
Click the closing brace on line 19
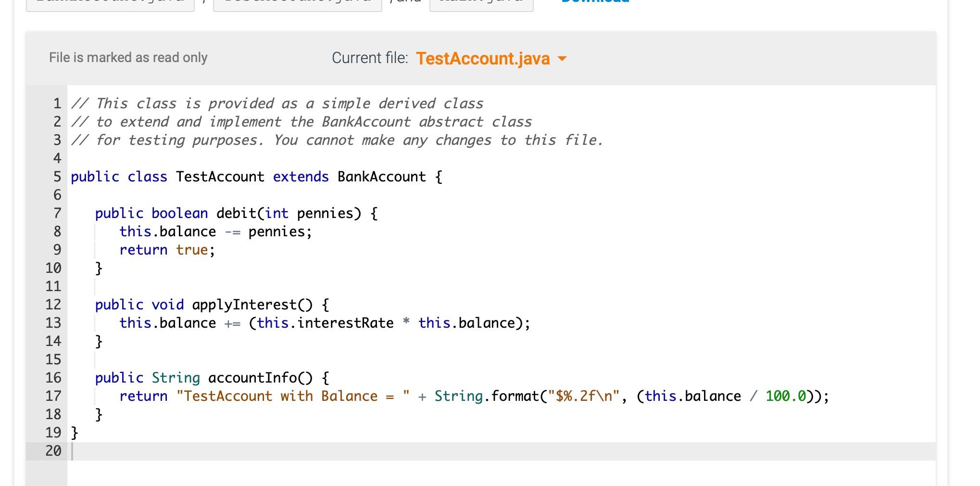coord(74,432)
